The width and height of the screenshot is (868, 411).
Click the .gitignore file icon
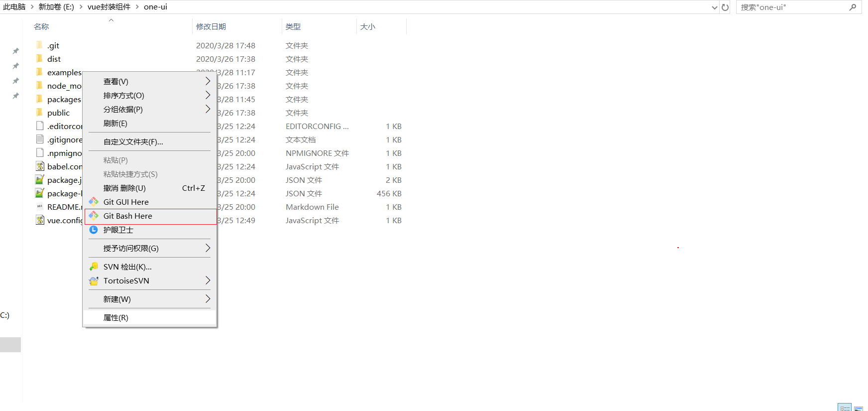pos(40,139)
